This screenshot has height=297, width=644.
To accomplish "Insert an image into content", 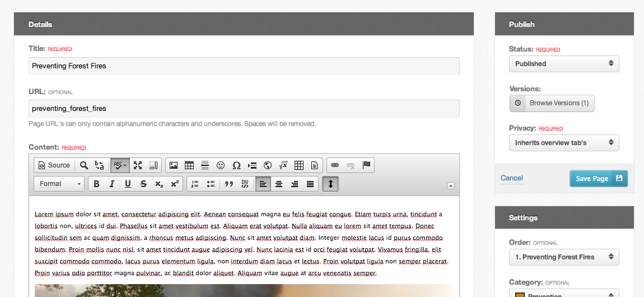I will pyautogui.click(x=174, y=165).
